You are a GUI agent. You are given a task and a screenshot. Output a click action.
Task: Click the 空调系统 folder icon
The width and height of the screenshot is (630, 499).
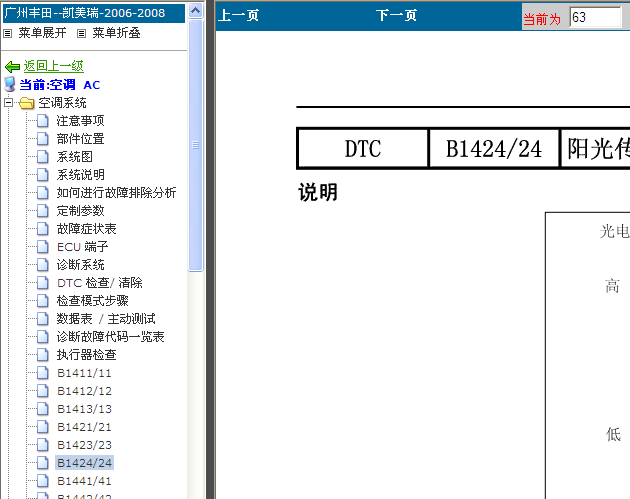click(x=27, y=103)
